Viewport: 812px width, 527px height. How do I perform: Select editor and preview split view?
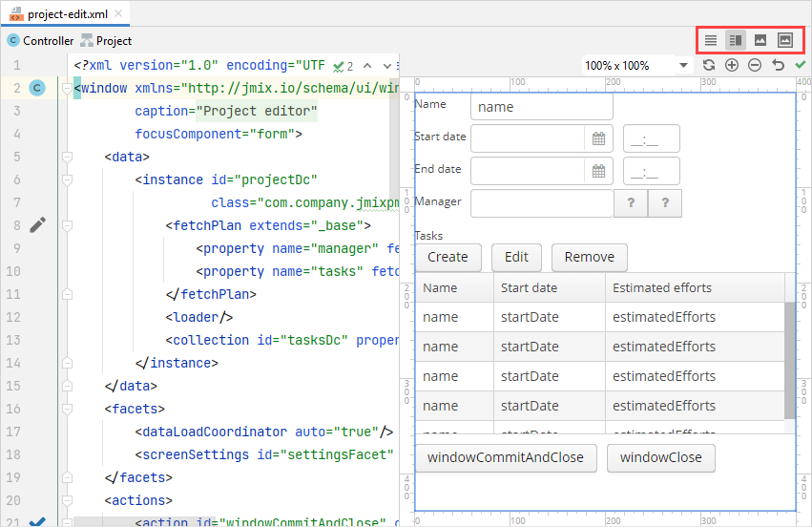click(x=735, y=40)
